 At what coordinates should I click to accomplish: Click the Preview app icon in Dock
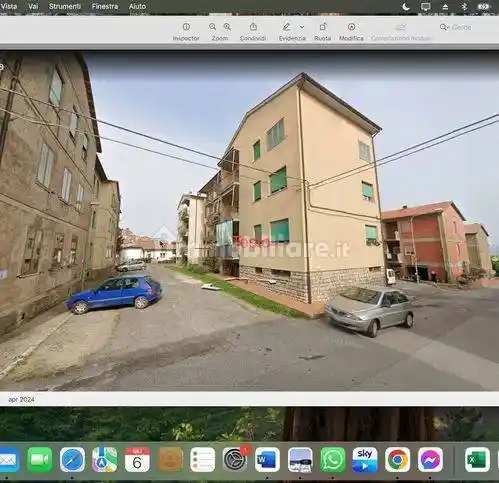click(x=300, y=460)
